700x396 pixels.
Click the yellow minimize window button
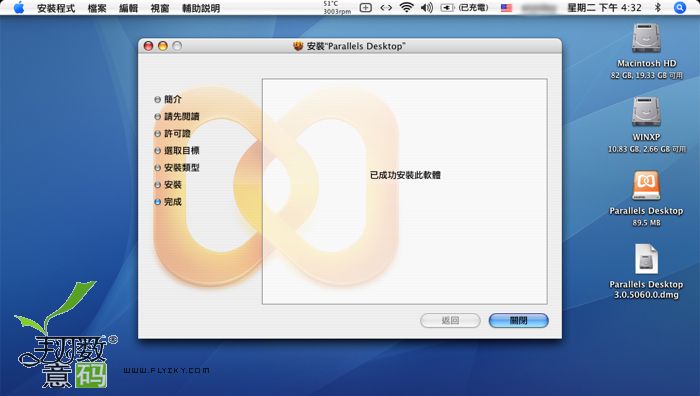click(x=163, y=46)
